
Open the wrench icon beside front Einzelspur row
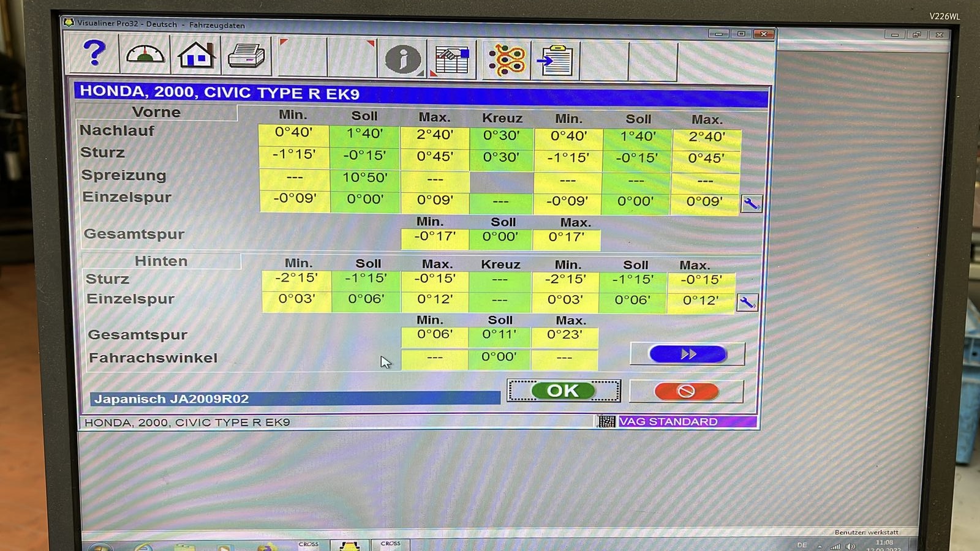tap(751, 204)
